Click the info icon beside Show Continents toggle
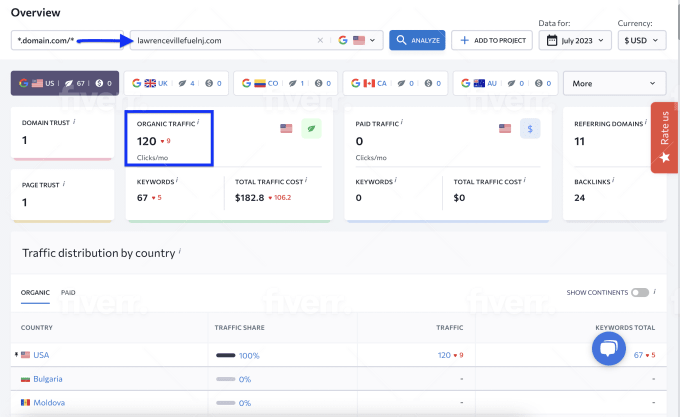The image size is (680, 417). [x=654, y=292]
